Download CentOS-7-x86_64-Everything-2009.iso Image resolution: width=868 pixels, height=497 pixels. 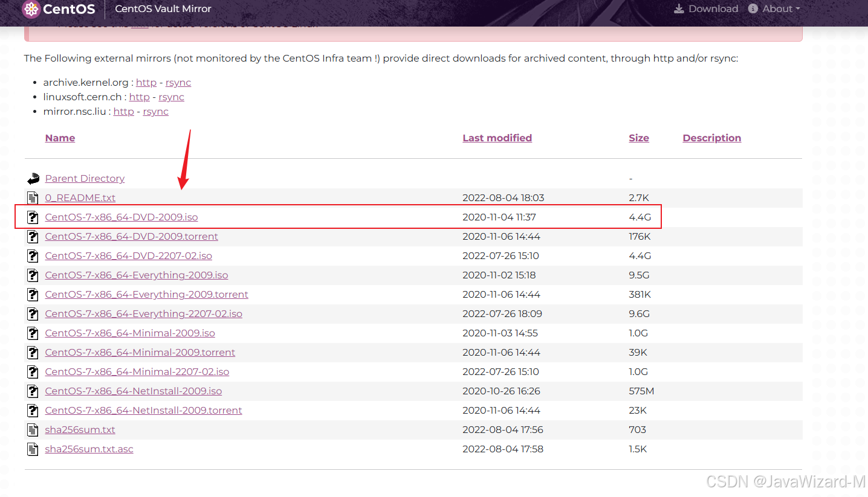[x=137, y=275]
